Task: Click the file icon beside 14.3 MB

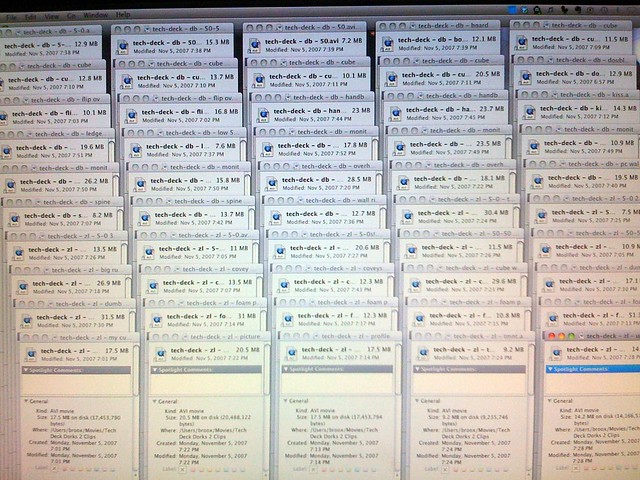Action: coord(529,111)
